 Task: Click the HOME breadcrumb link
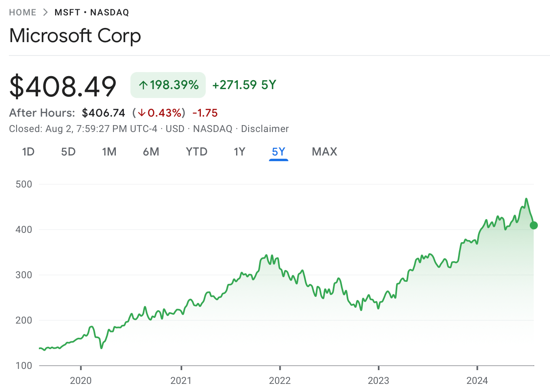(23, 13)
